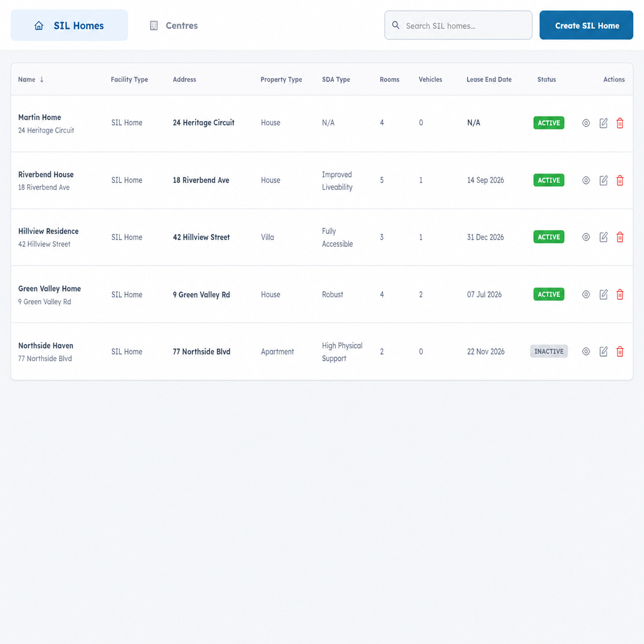Click the Apartment property type cell

tap(277, 352)
